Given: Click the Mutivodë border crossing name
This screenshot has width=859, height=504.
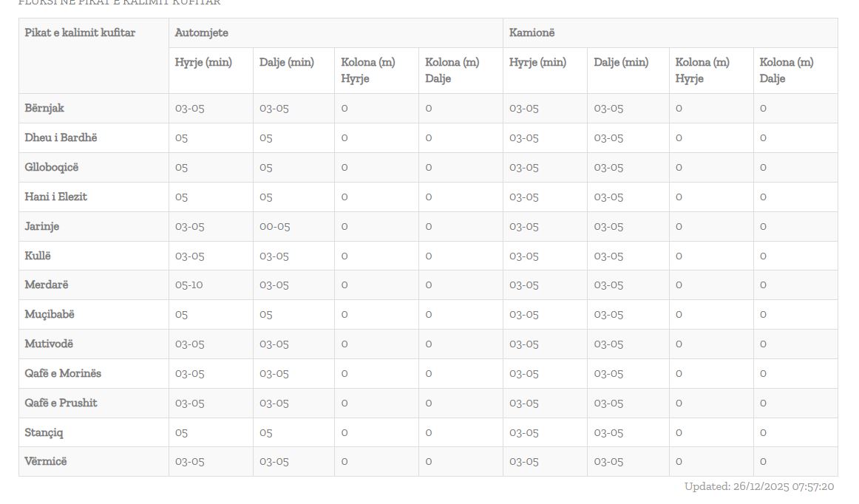Looking at the screenshot, I should click(49, 344).
